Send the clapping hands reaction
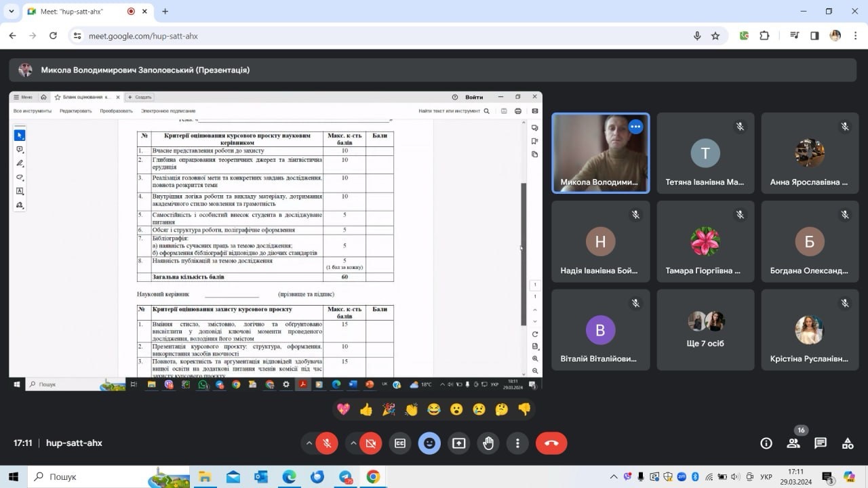The height and width of the screenshot is (488, 868). point(411,409)
